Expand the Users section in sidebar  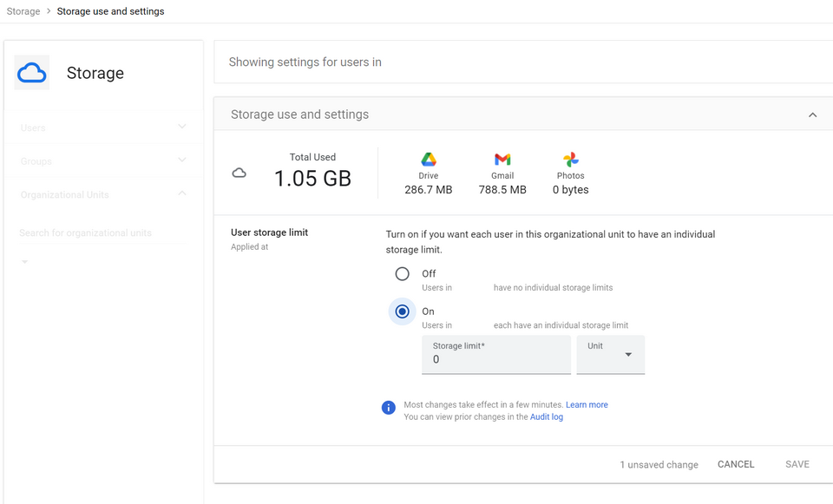point(182,127)
